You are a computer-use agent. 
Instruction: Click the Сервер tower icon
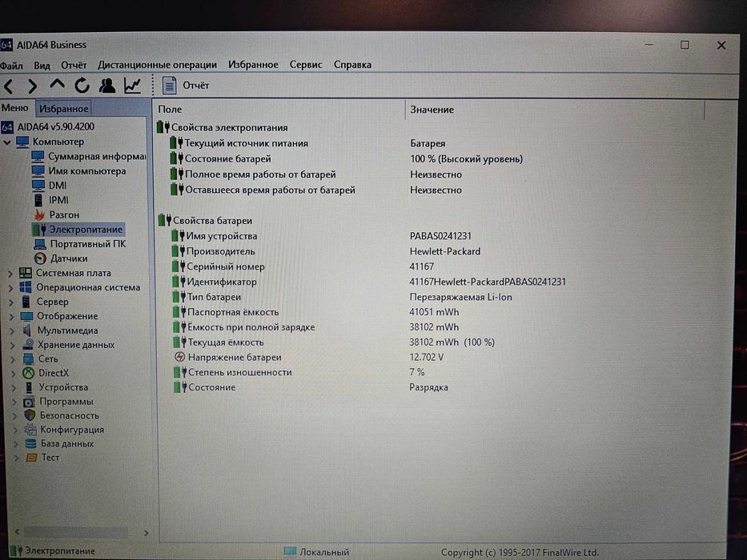[x=26, y=302]
